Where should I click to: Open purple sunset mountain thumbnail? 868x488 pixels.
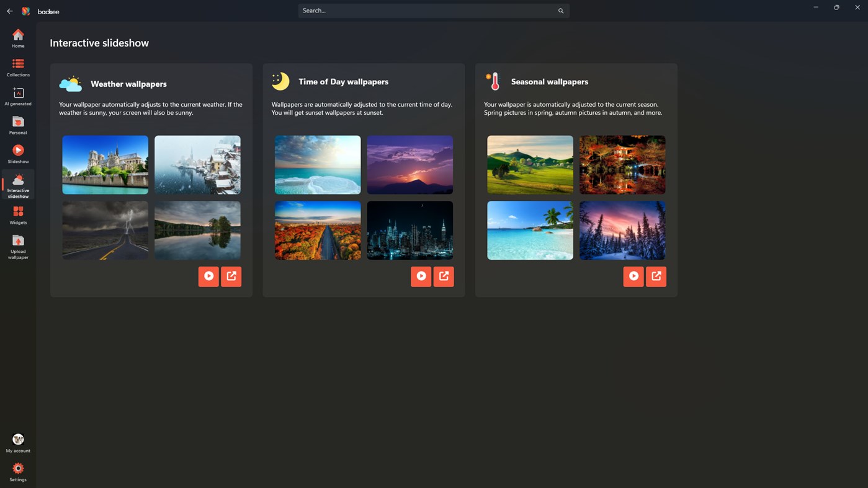click(410, 165)
